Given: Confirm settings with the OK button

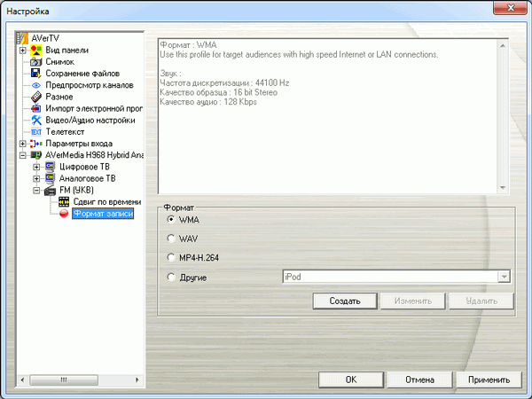Looking at the screenshot, I should 351,379.
